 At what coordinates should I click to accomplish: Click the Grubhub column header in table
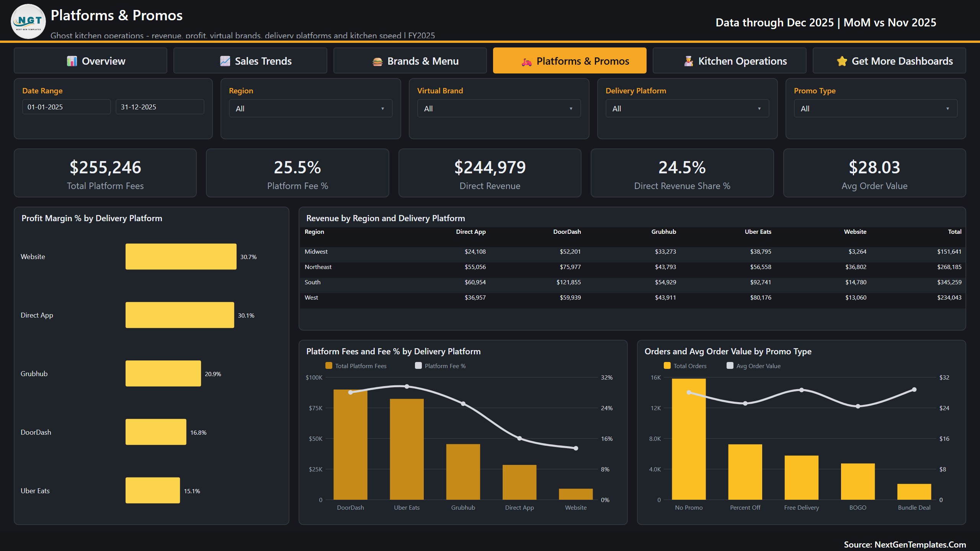[664, 232]
